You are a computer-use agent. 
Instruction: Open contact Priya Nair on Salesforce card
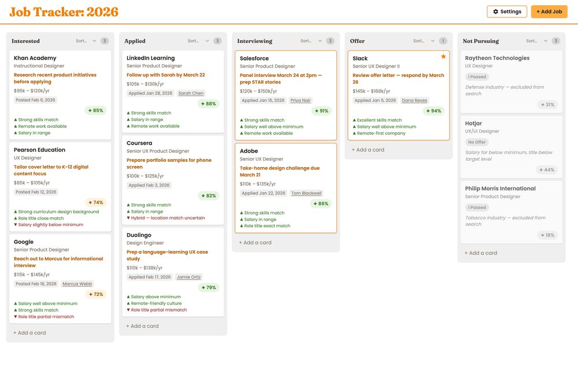(301, 100)
